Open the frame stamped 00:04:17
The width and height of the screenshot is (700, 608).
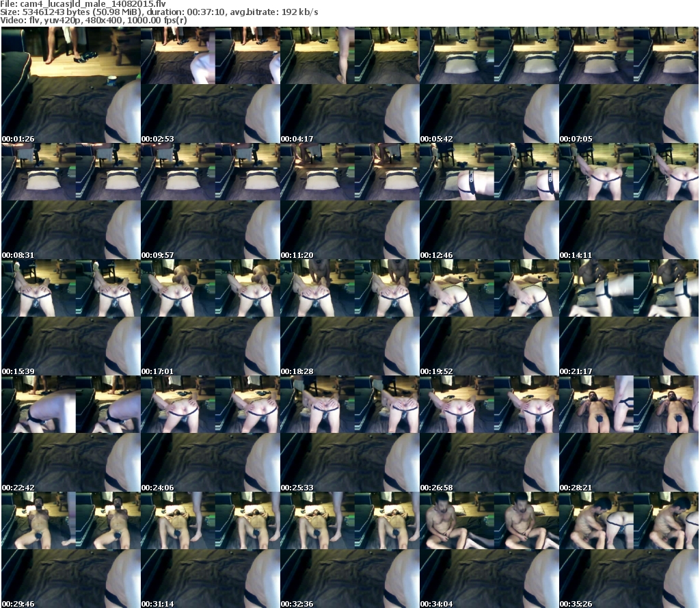coord(349,85)
